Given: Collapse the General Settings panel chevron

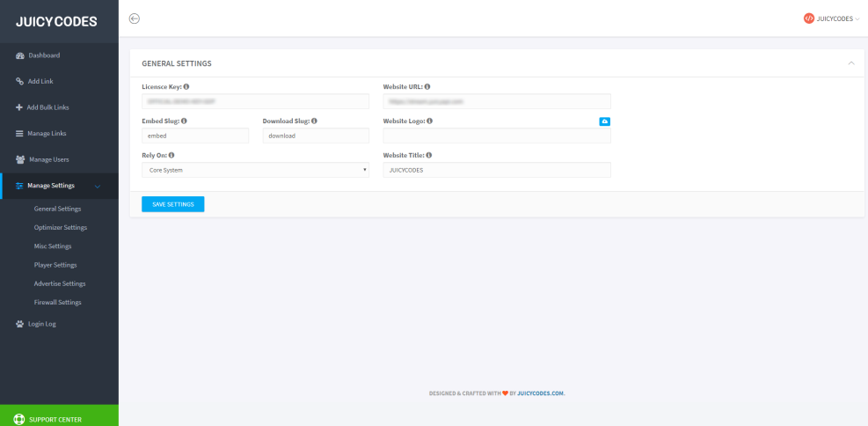Looking at the screenshot, I should [850, 63].
